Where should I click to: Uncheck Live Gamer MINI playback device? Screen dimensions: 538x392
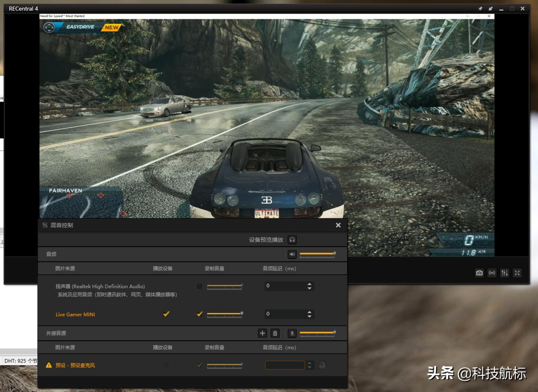[x=166, y=314]
